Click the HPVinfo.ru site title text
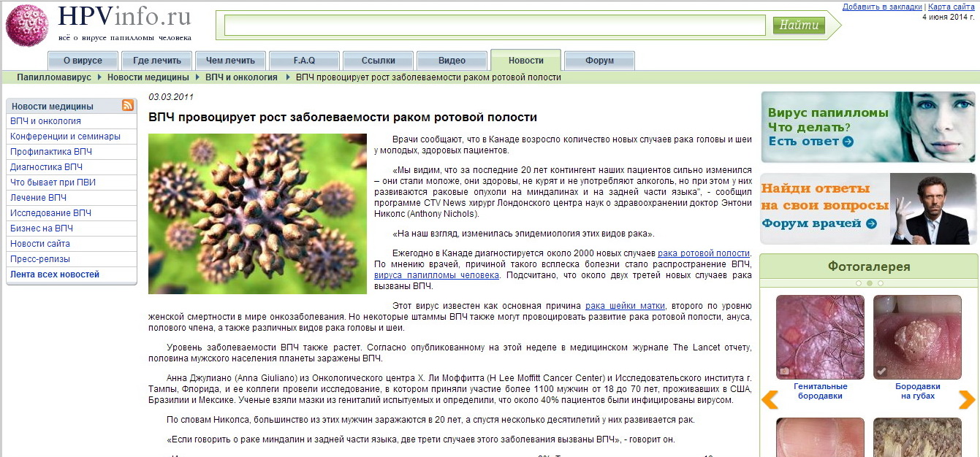The width and height of the screenshot is (980, 457). point(124,16)
